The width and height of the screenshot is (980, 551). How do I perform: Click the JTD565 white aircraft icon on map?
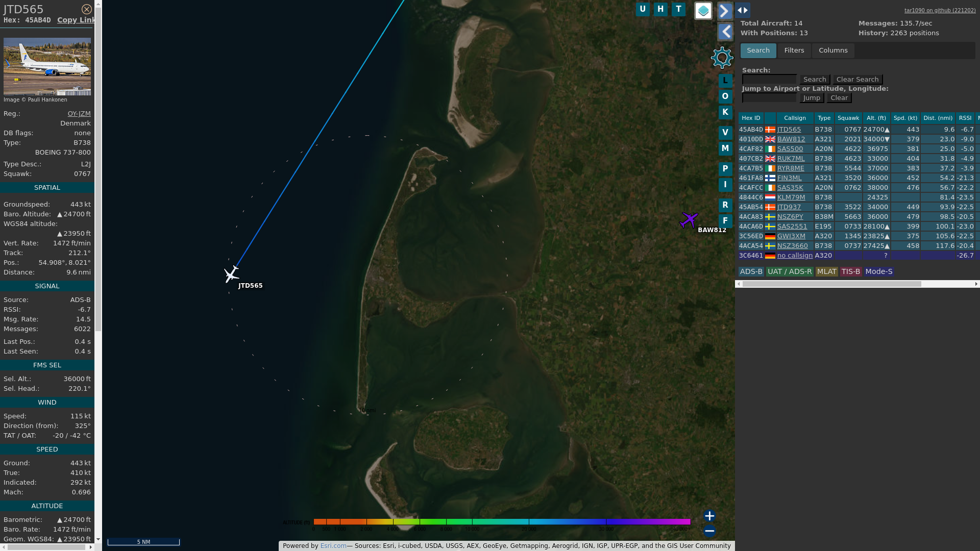click(x=231, y=274)
